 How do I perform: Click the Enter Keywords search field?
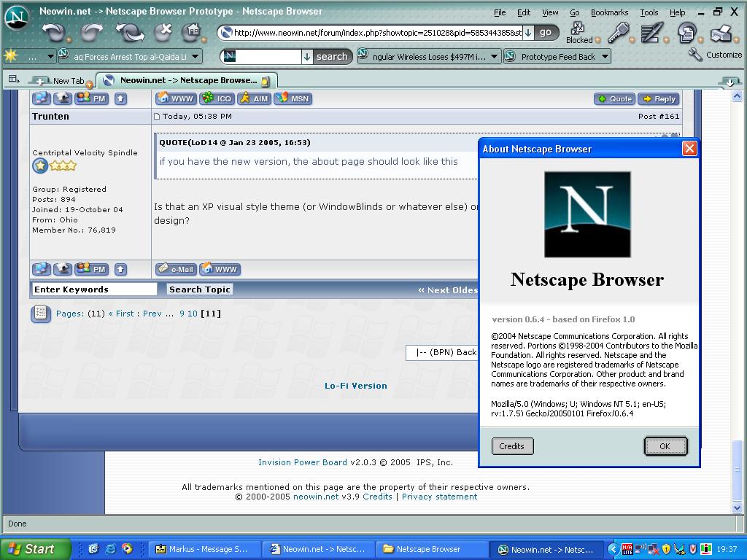(x=94, y=289)
